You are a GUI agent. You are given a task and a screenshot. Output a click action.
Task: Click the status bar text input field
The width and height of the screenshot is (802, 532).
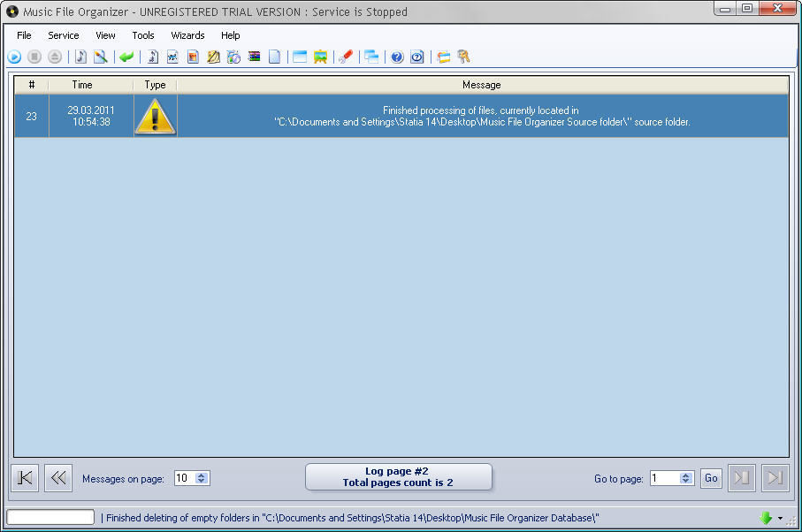(49, 517)
